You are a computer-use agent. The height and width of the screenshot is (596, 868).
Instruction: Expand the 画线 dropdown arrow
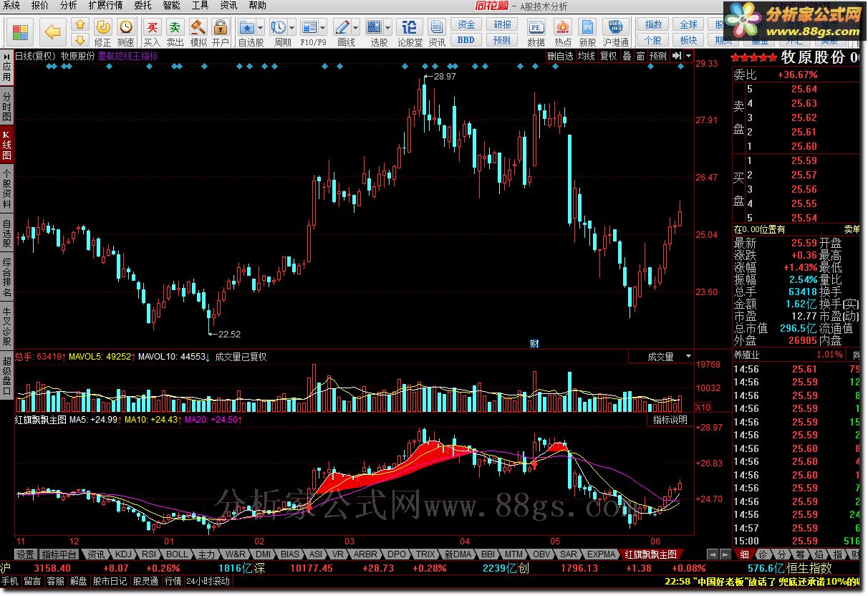(x=356, y=28)
